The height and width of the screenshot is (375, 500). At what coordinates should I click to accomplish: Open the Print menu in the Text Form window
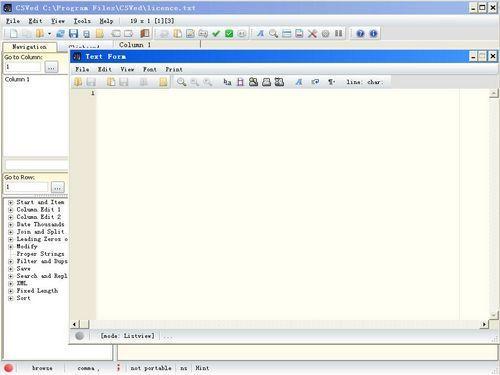coord(174,69)
